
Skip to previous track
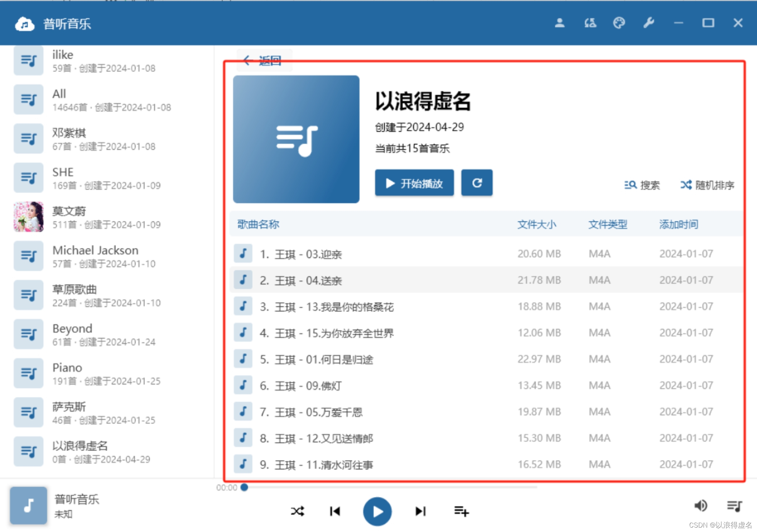(x=335, y=511)
